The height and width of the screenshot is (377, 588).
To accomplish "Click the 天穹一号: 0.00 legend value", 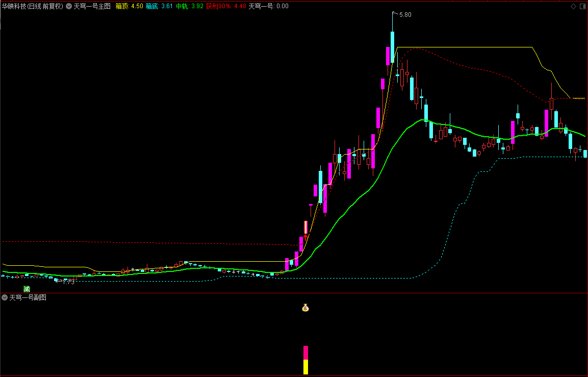I will pos(268,6).
